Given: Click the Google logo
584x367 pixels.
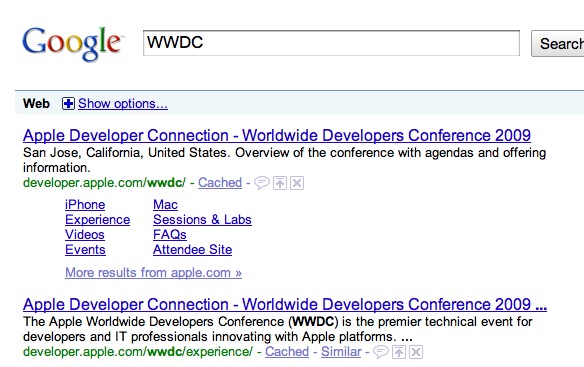Looking at the screenshot, I should pyautogui.click(x=72, y=44).
